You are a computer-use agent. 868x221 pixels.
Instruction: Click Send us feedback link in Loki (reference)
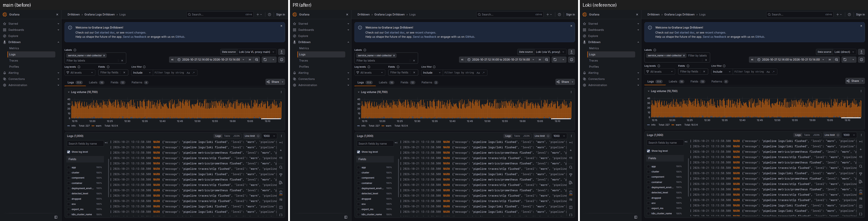pos(714,37)
